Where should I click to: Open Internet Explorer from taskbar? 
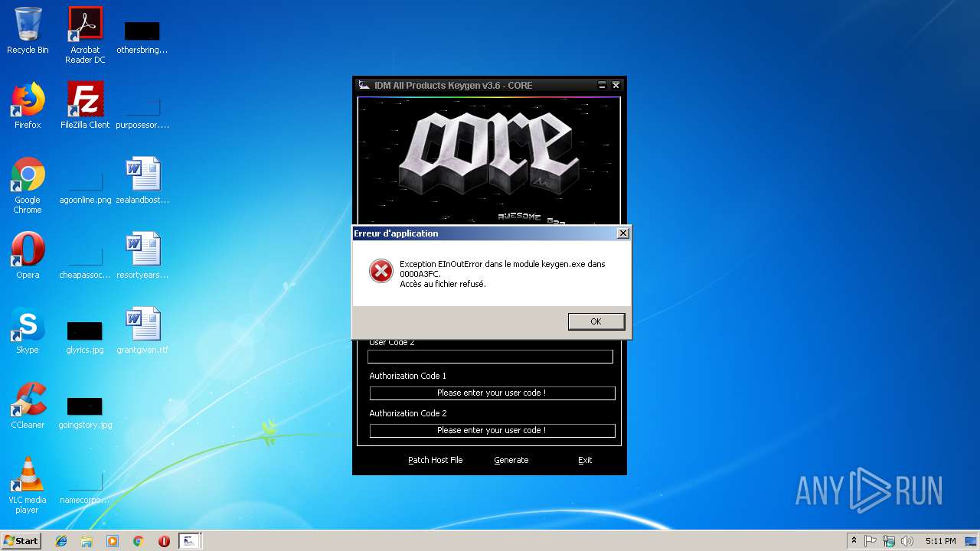pyautogui.click(x=61, y=540)
